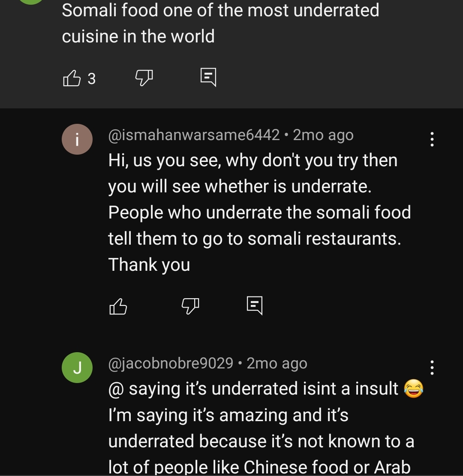Tap "2mo ago" timestamp beside ismahanwarsame6442
This screenshot has width=463, height=476.
point(323,135)
